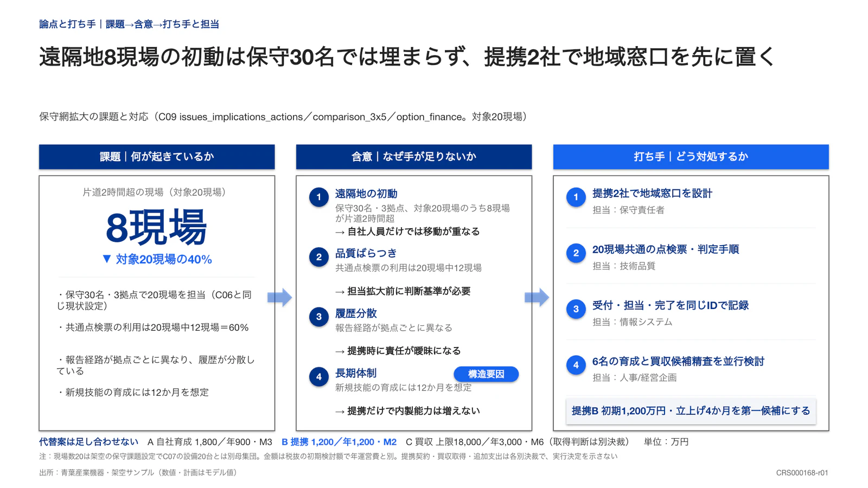Viewport: 868px width, 488px height.
Task: Click number 2 circle beside 品質ばらつき
Action: coord(319,257)
